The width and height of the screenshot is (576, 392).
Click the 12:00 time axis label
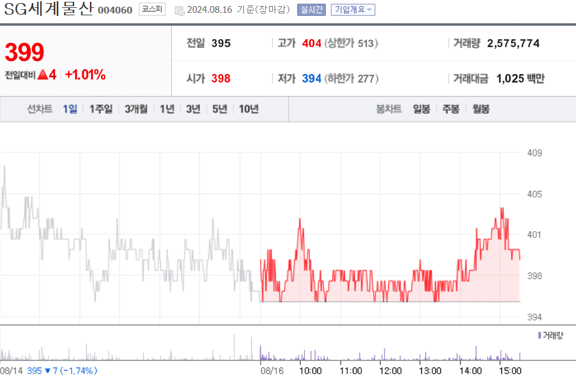(x=390, y=371)
